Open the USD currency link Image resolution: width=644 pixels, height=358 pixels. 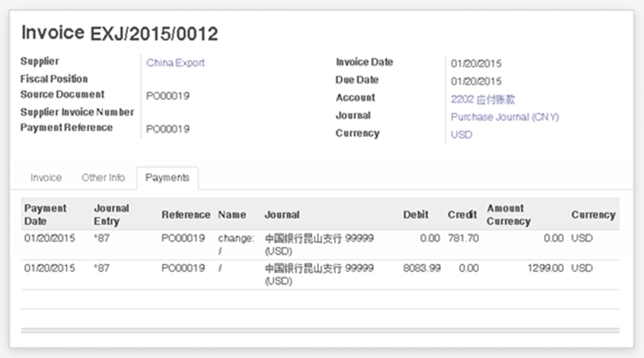462,135
